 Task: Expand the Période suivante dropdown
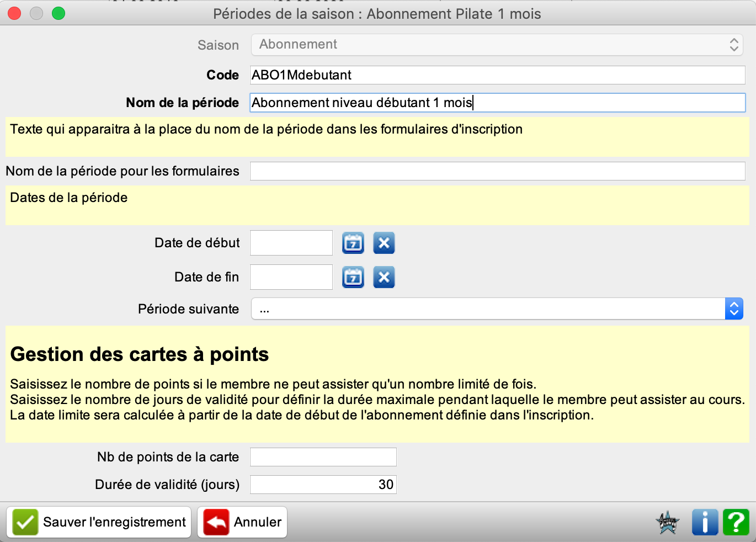tap(497, 309)
